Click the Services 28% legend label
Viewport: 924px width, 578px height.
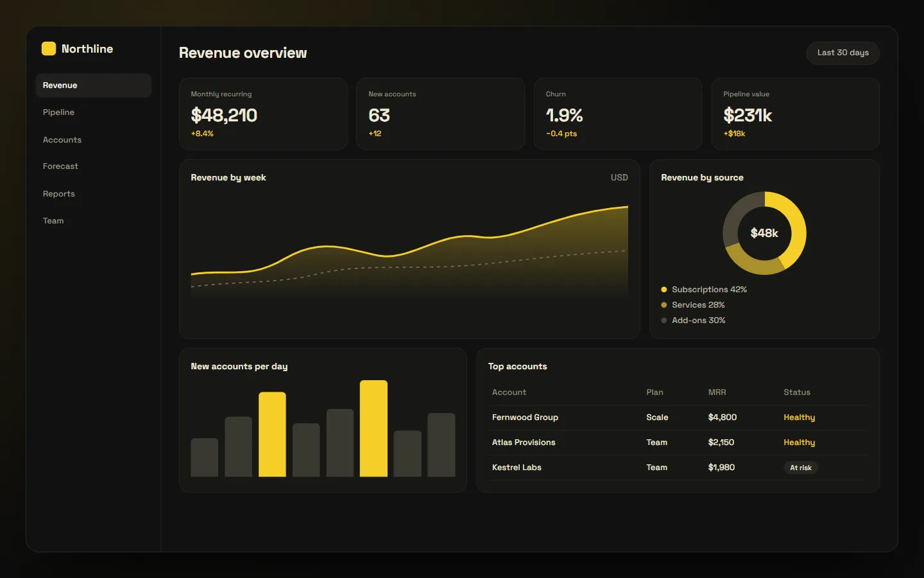698,305
